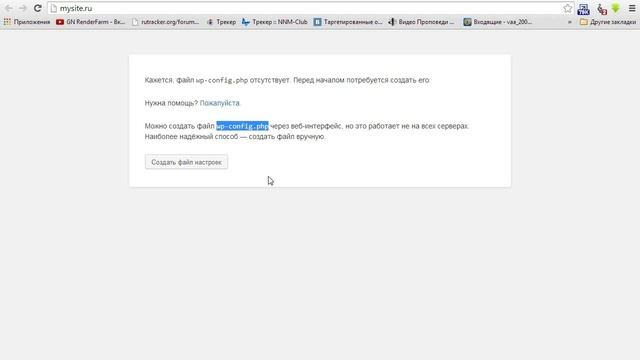The height and width of the screenshot is (360, 640).
Task: Click the Создать файл настроек button
Action: (x=186, y=162)
